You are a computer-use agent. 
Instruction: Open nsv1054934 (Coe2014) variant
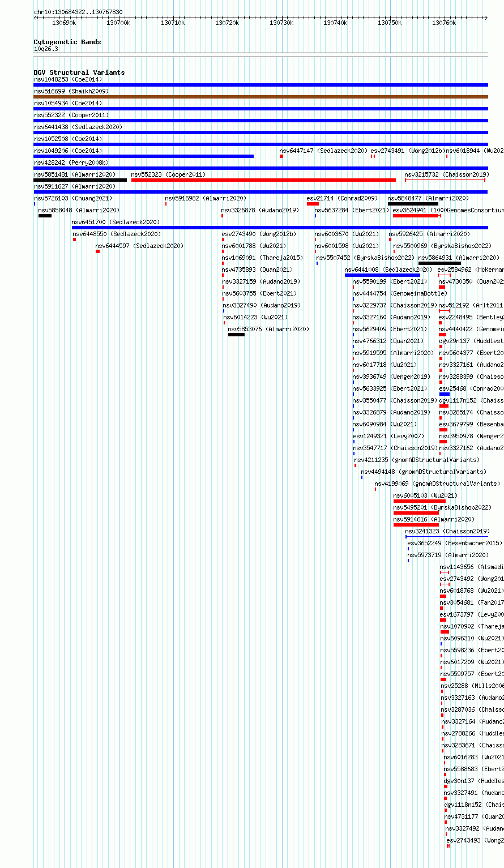[x=68, y=103]
